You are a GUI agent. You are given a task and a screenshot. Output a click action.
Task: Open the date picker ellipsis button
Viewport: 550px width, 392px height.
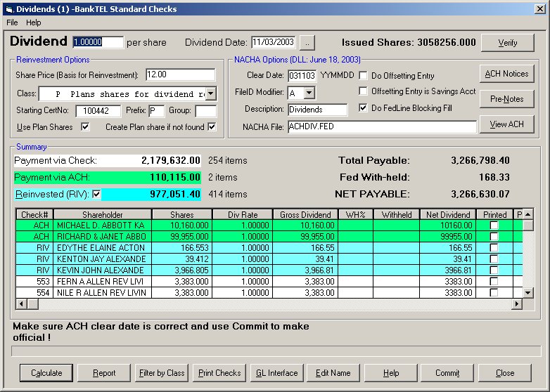[309, 42]
